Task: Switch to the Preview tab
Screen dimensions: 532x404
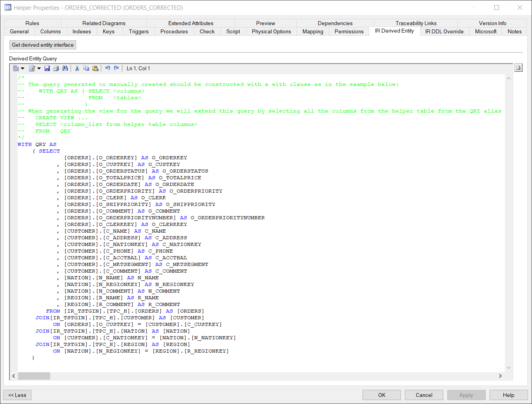Action: tap(266, 23)
